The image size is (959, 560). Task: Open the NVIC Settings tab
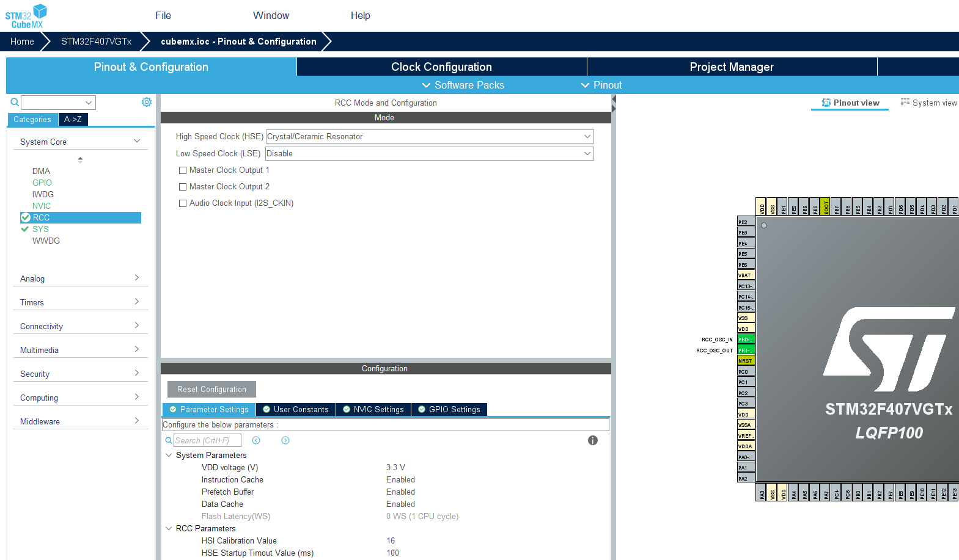tap(373, 409)
